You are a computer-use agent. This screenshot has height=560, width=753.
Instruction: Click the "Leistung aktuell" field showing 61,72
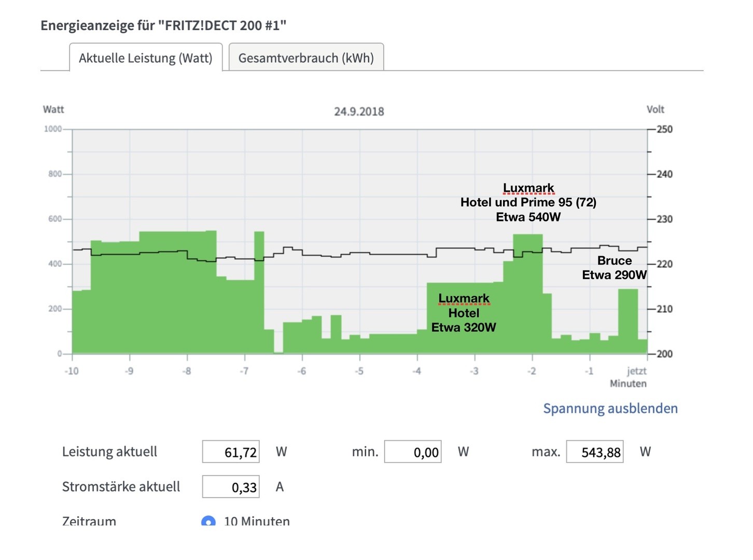(231, 452)
